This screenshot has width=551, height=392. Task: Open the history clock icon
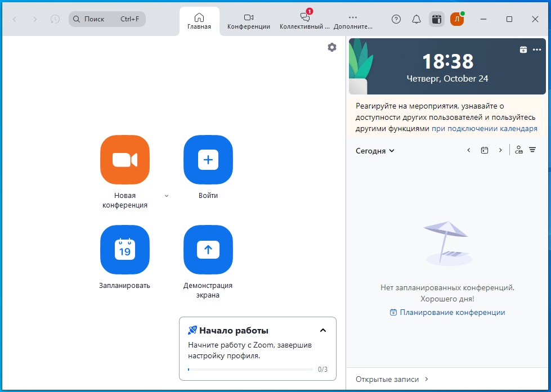tap(55, 19)
